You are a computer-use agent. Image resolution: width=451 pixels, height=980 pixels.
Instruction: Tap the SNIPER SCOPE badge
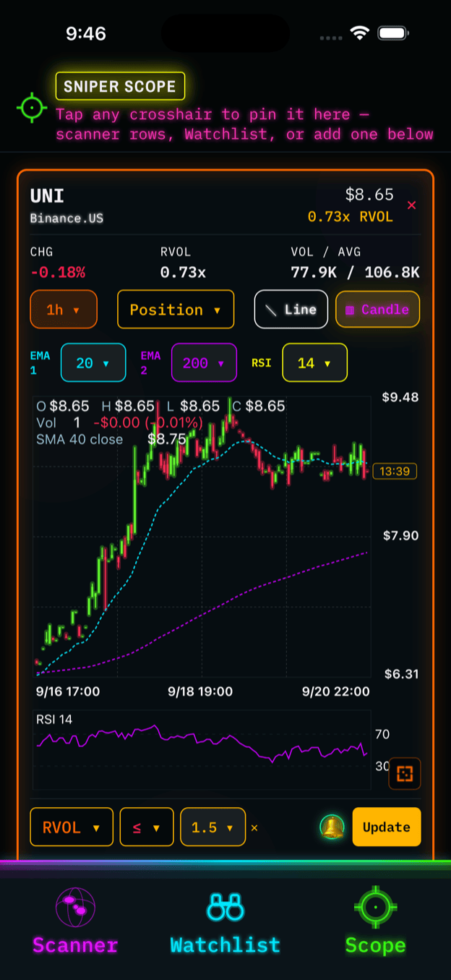point(120,86)
